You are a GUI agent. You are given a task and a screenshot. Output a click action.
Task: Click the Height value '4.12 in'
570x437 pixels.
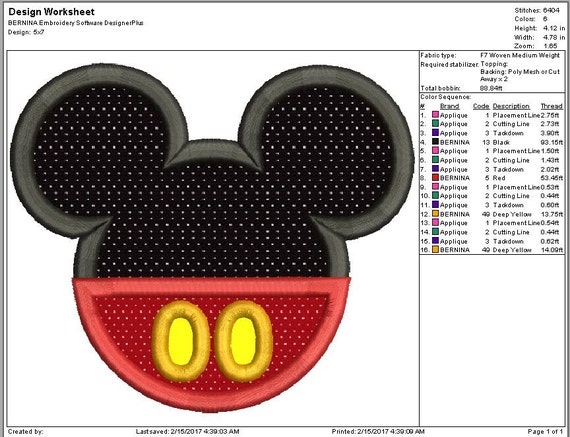pos(554,28)
